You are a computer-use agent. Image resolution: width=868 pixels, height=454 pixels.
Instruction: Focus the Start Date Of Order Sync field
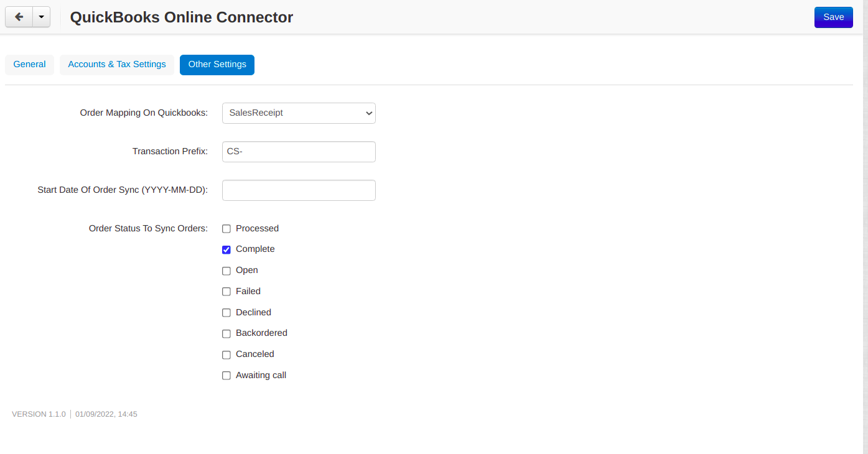pos(299,190)
